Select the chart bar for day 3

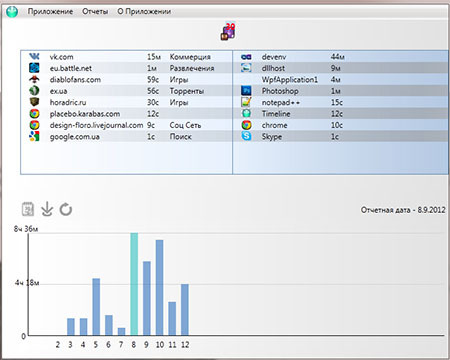pos(71,327)
